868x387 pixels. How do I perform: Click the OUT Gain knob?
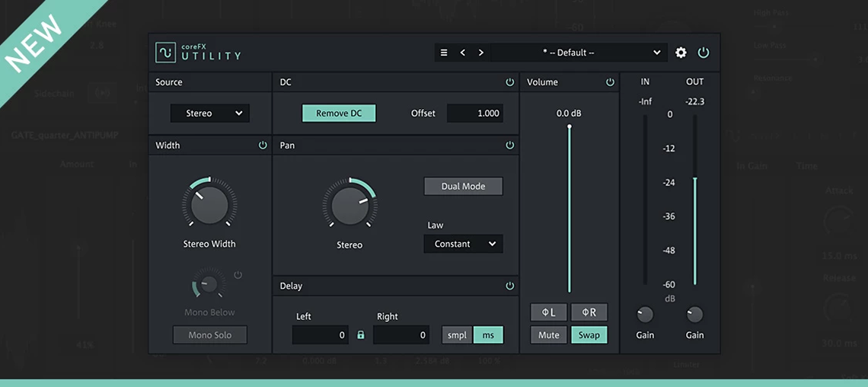[x=694, y=315]
